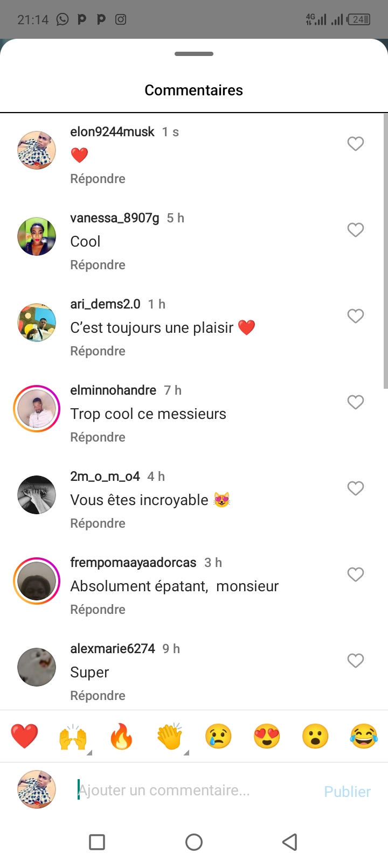Insert the tears of joy emoji
Image resolution: width=388 pixels, height=868 pixels.
point(364,737)
